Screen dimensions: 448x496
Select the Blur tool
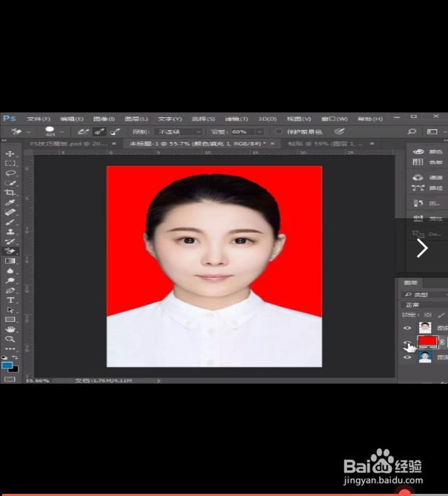point(10,271)
